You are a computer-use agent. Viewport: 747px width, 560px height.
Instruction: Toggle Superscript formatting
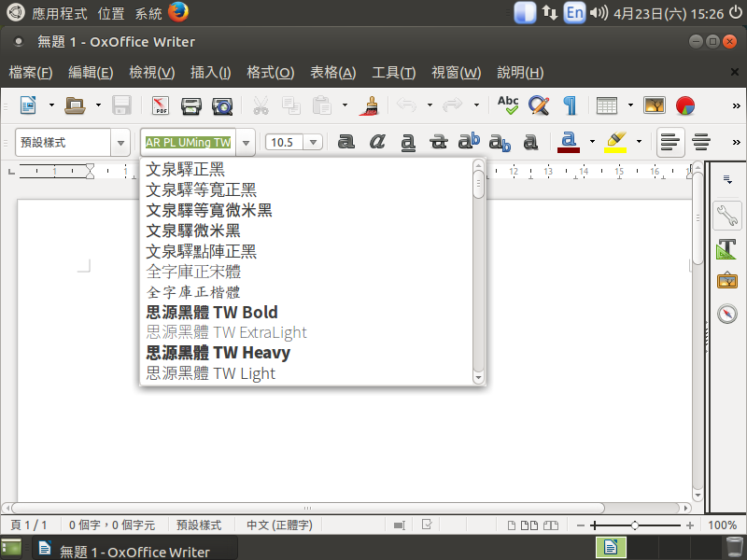(469, 141)
